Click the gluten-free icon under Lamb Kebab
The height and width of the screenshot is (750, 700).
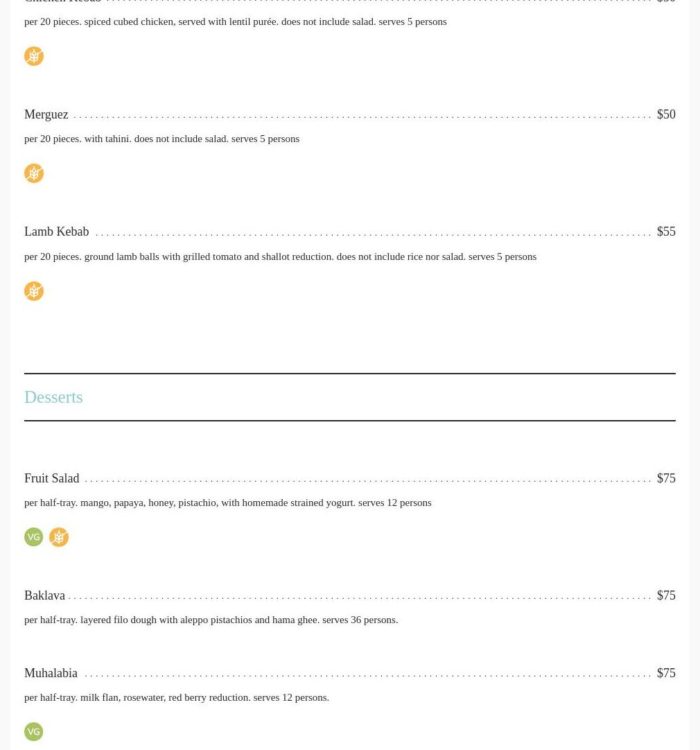(34, 291)
